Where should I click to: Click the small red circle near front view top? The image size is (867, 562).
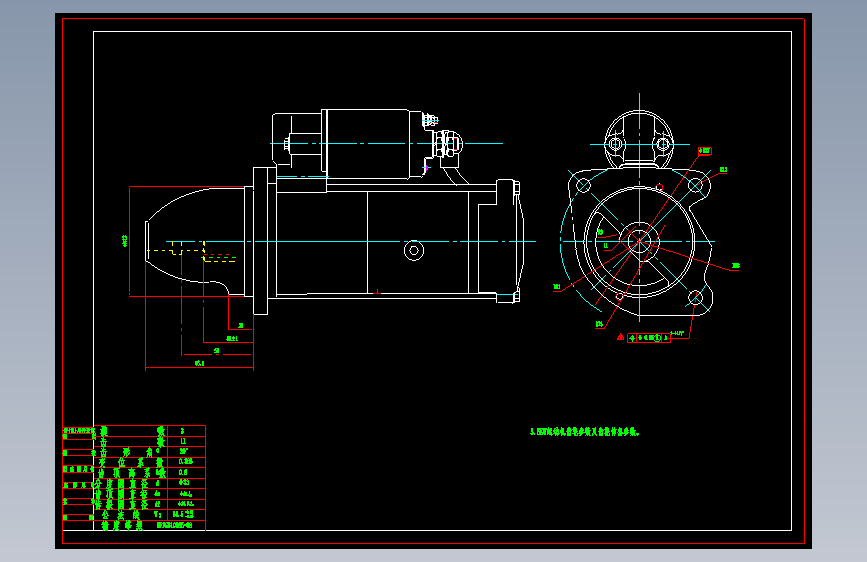click(659, 188)
